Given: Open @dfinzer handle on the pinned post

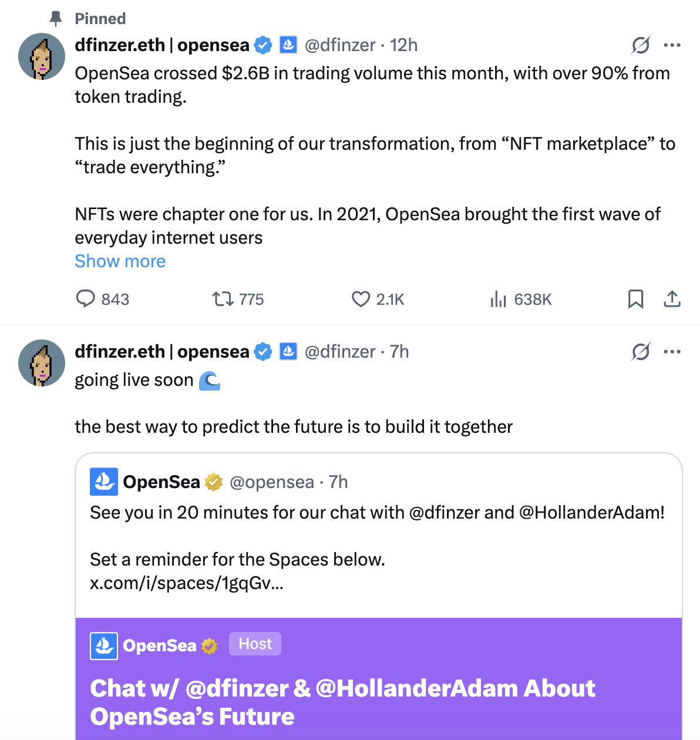Looking at the screenshot, I should 340,45.
